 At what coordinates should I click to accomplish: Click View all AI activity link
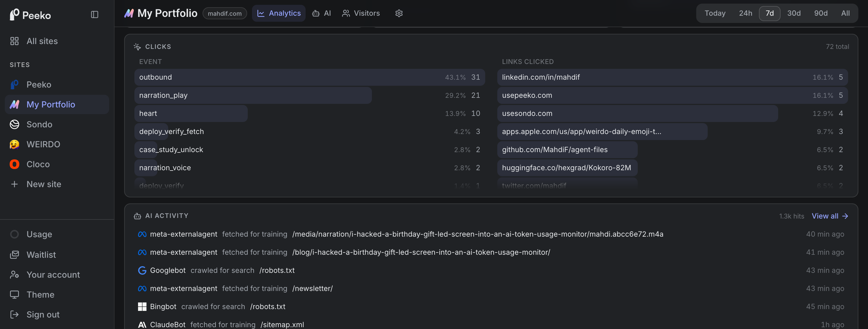[830, 216]
